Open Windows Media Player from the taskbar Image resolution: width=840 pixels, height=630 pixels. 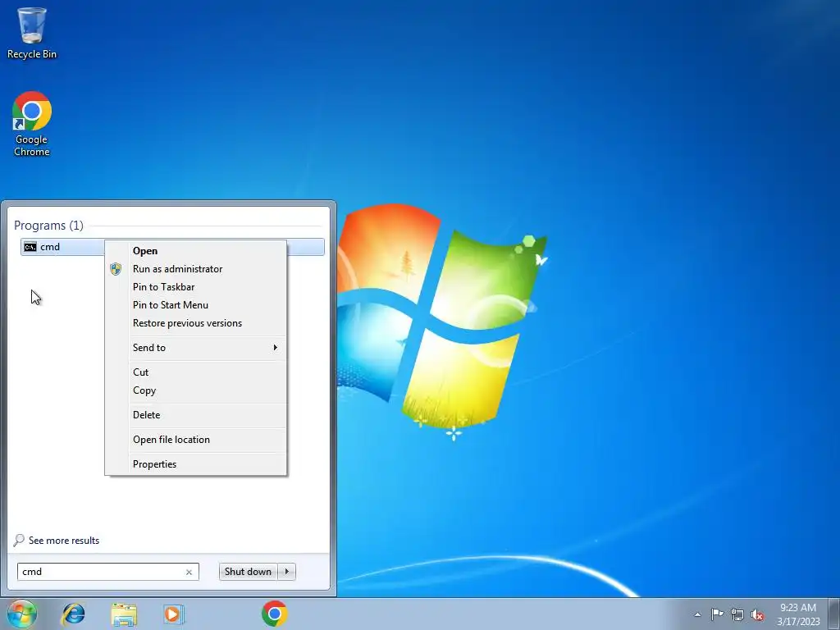174,614
